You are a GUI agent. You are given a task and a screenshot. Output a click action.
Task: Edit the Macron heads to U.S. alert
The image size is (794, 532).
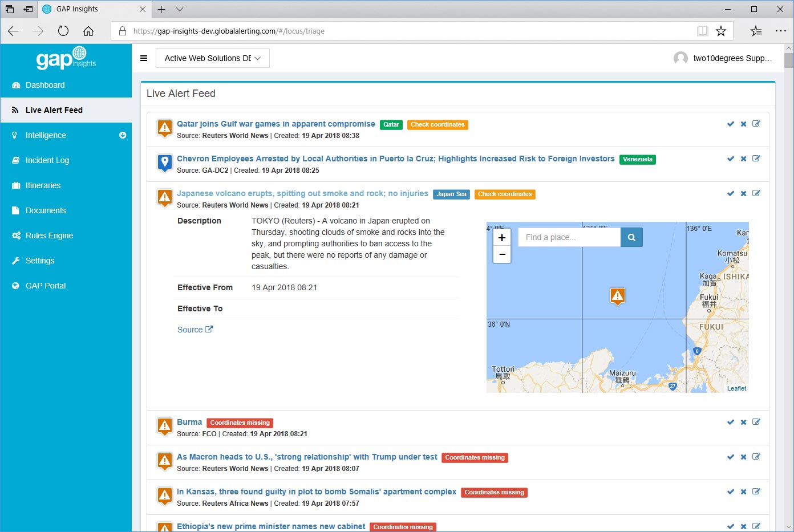[756, 457]
